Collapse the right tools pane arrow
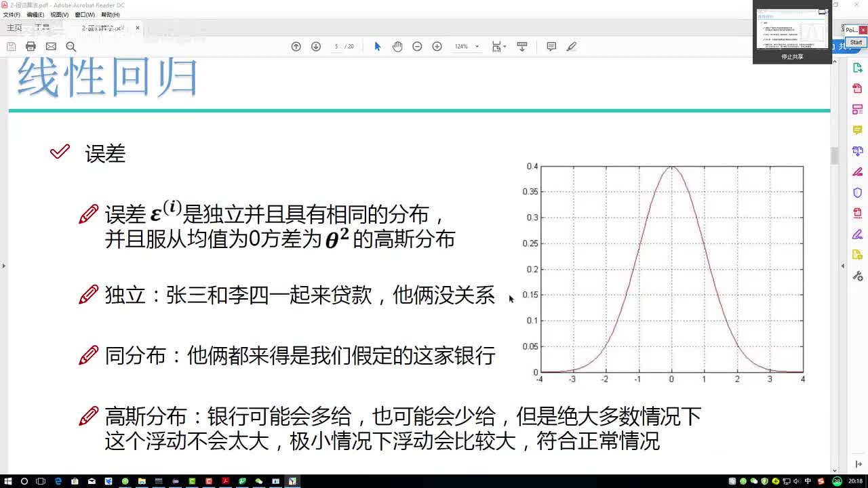The height and width of the screenshot is (488, 868). pyautogui.click(x=843, y=266)
